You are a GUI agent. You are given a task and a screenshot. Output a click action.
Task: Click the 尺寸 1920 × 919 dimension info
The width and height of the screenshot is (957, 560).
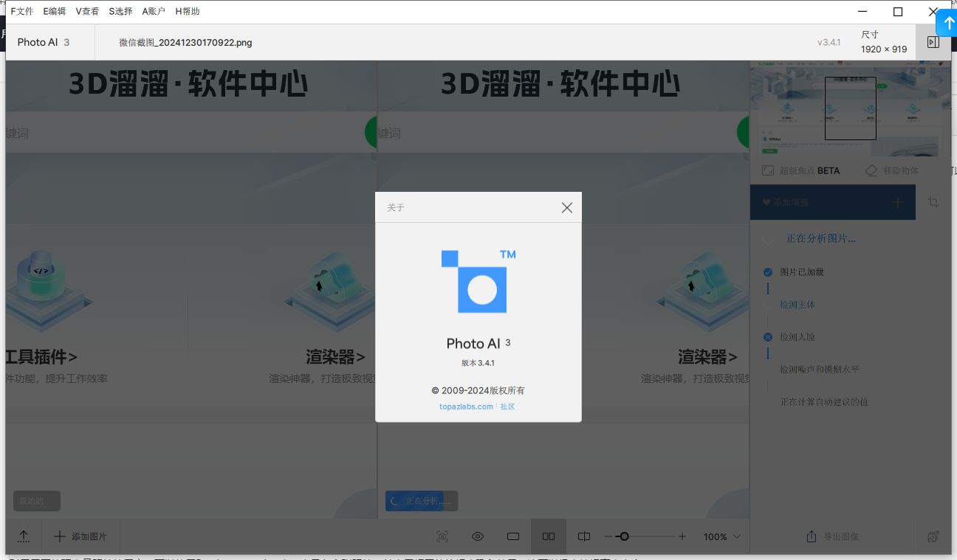883,42
